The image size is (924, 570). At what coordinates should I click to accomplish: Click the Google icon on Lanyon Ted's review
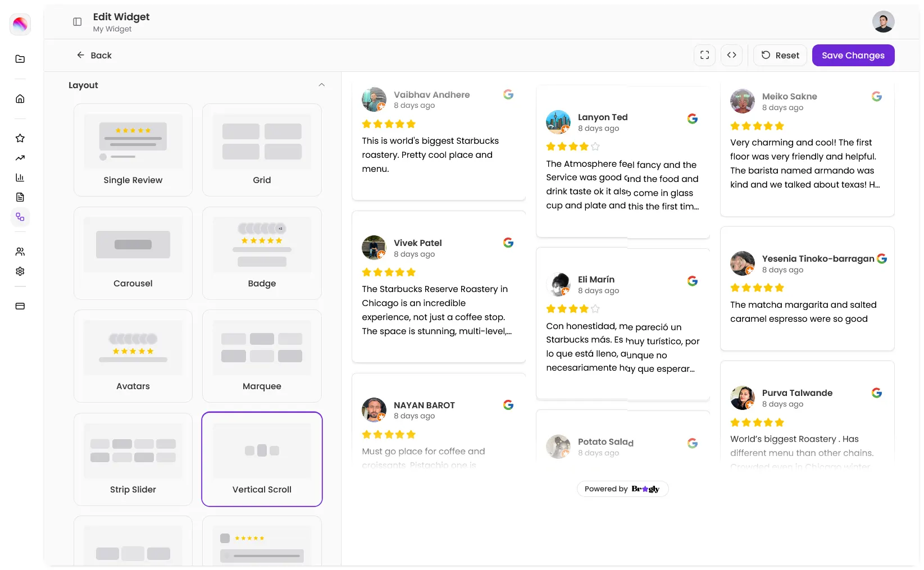693,118
